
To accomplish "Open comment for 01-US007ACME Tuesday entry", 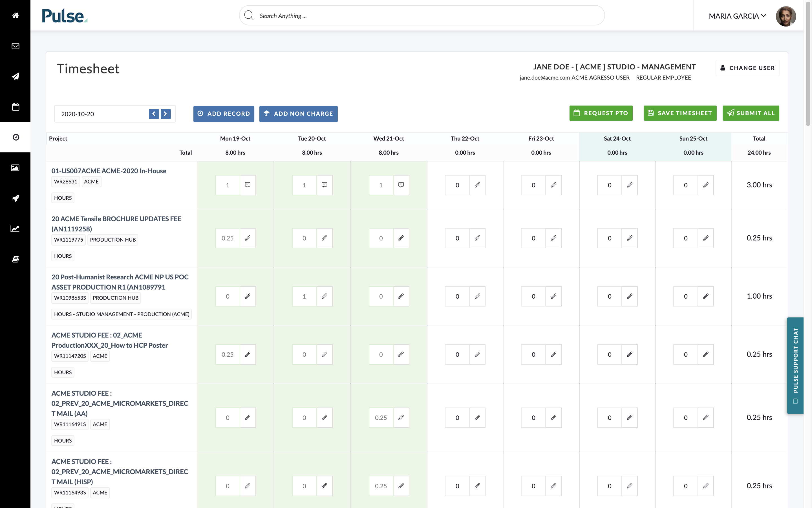I will 325,185.
